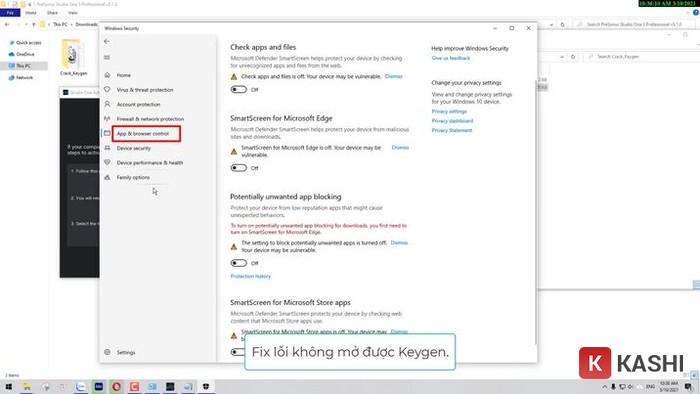Toggle the Check apps and files switch
Screen dimensions: 700x394
(239, 89)
